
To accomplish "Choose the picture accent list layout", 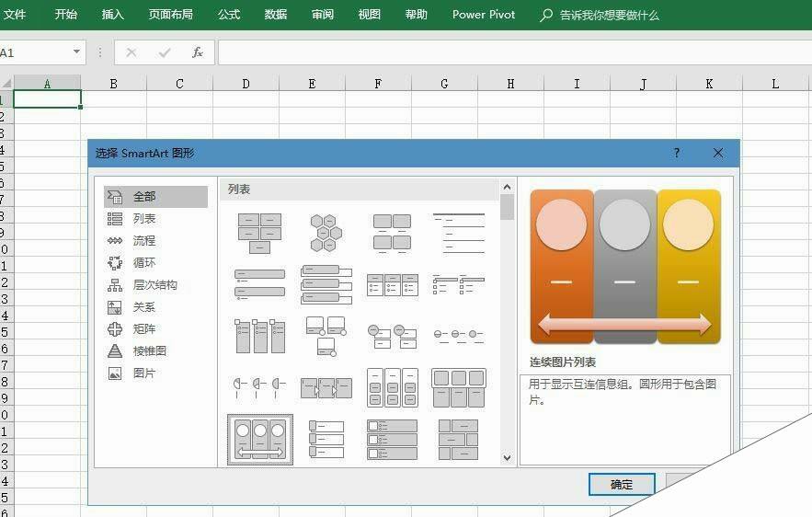I will (x=260, y=336).
